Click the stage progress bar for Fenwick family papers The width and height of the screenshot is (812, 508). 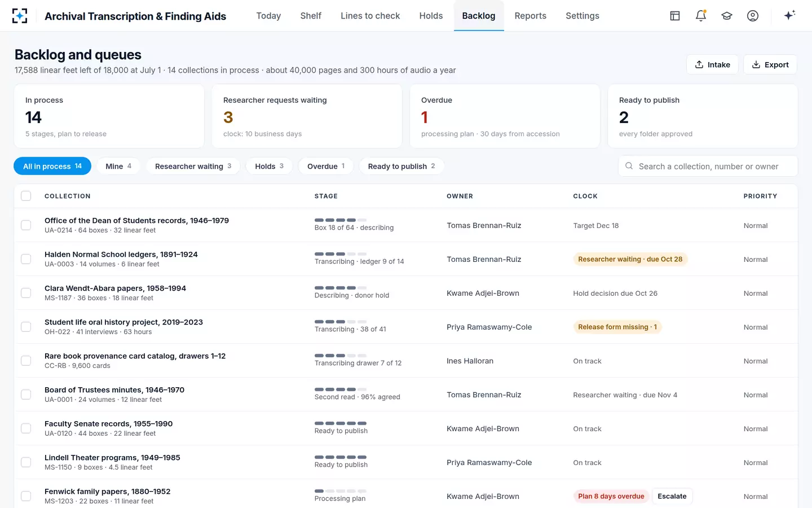(x=341, y=491)
